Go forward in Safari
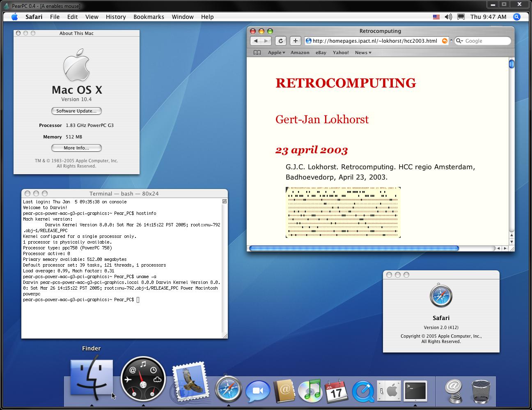 click(x=266, y=41)
